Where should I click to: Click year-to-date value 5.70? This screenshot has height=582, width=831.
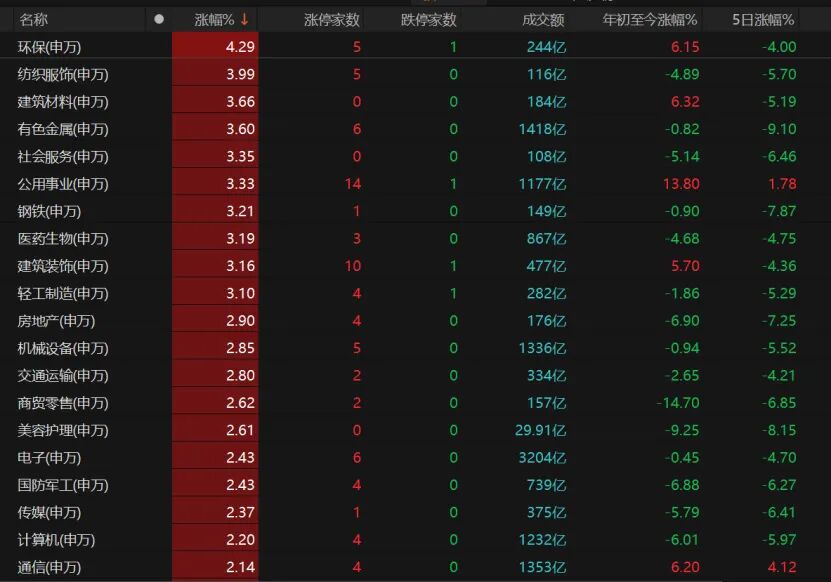(x=685, y=266)
